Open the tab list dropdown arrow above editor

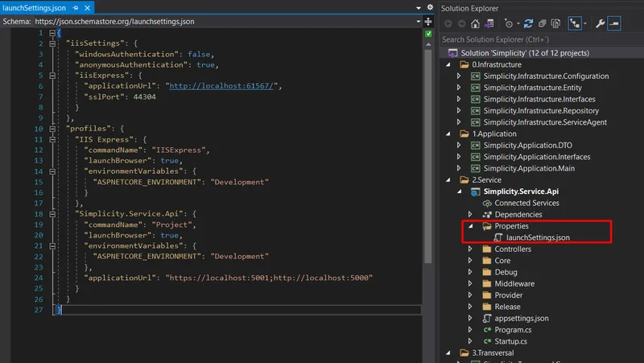(418, 8)
